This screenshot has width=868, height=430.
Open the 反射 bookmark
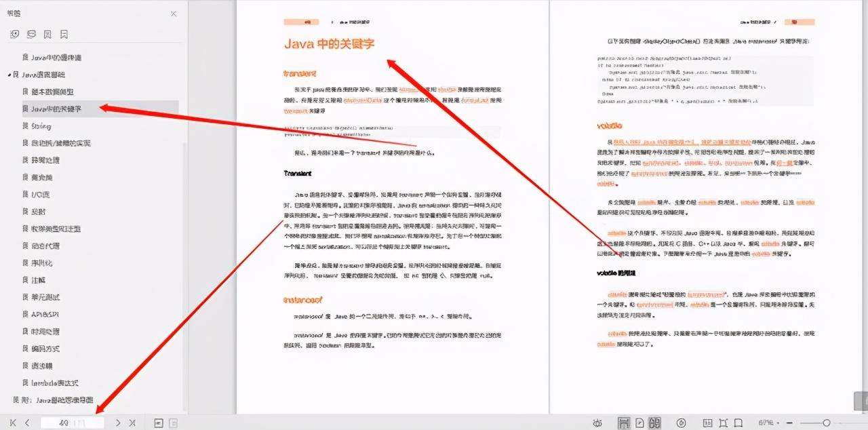[38, 212]
